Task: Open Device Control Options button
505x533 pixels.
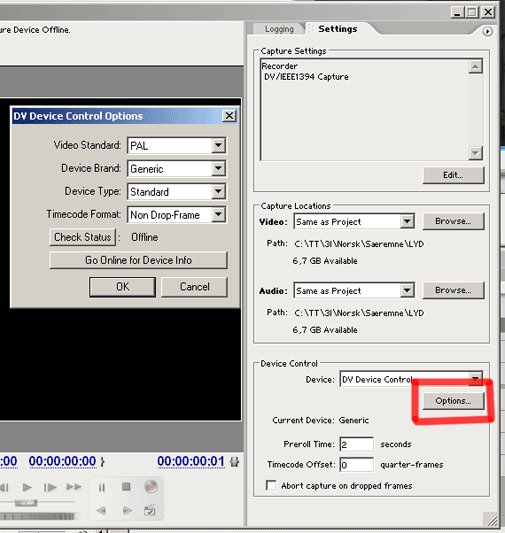Action: click(x=453, y=401)
